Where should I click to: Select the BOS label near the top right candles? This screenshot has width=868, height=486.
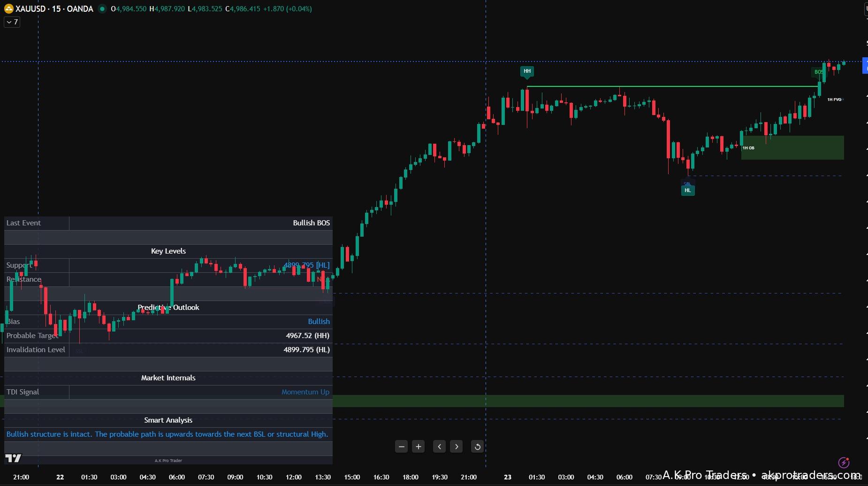tap(819, 71)
